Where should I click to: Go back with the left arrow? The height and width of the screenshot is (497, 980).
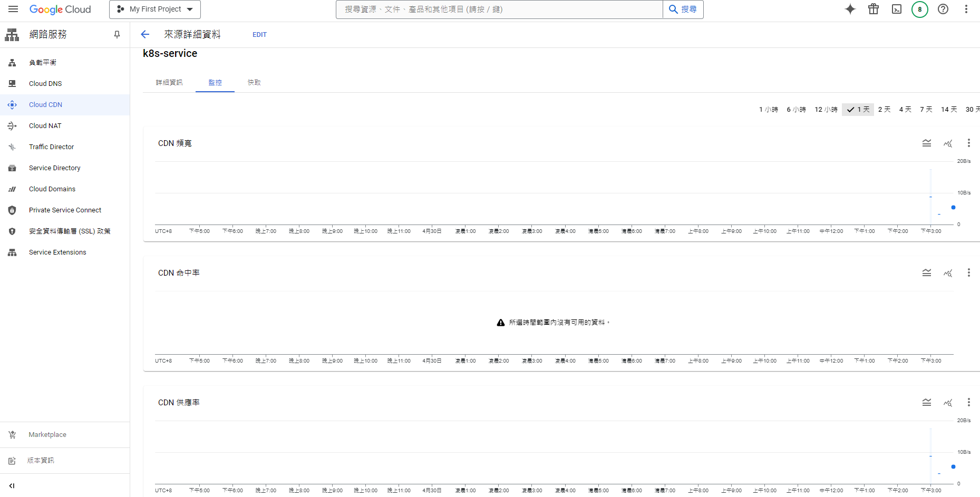[x=145, y=35]
